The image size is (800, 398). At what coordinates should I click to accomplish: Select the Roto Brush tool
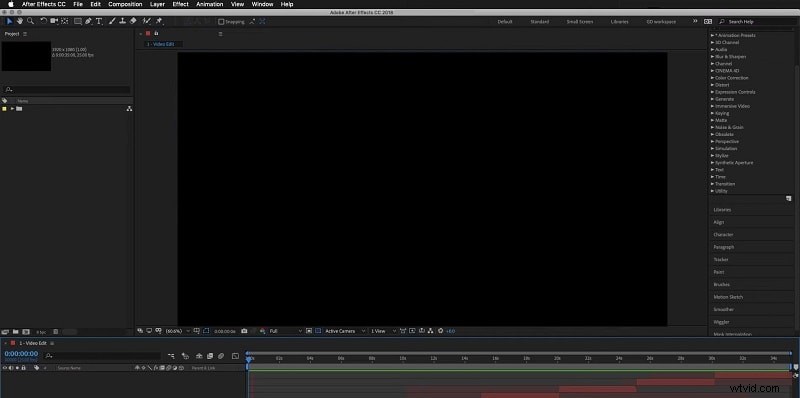[x=146, y=21]
